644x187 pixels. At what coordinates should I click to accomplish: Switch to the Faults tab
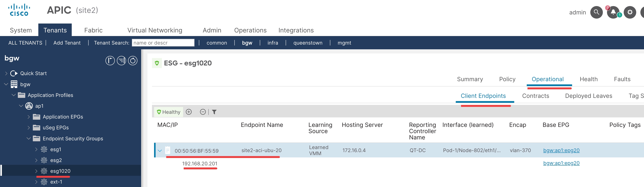point(622,79)
